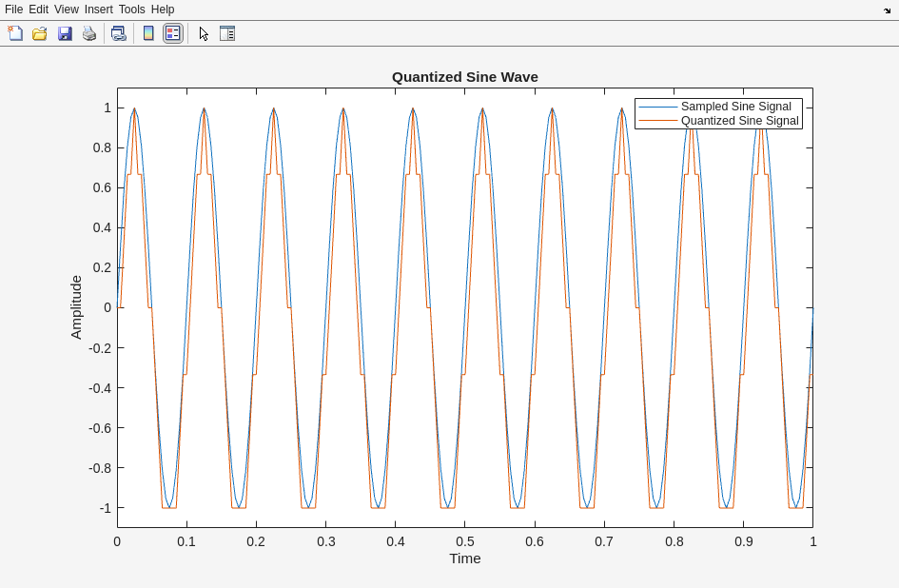Click the Link Plot icon
899x588 pixels.
pyautogui.click(x=118, y=33)
